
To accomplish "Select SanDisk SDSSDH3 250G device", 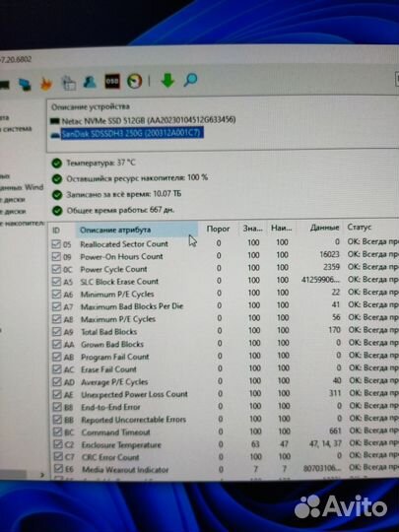I will [132, 133].
